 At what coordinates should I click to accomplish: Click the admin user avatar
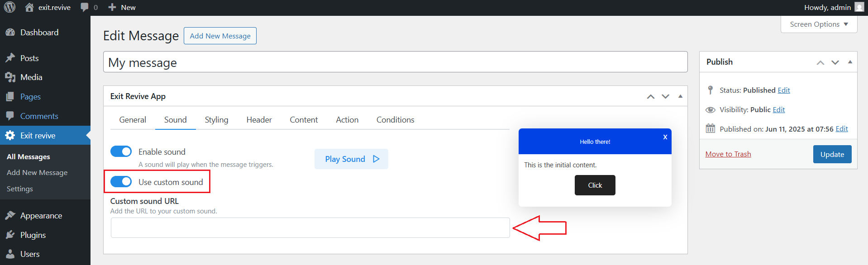tap(859, 7)
